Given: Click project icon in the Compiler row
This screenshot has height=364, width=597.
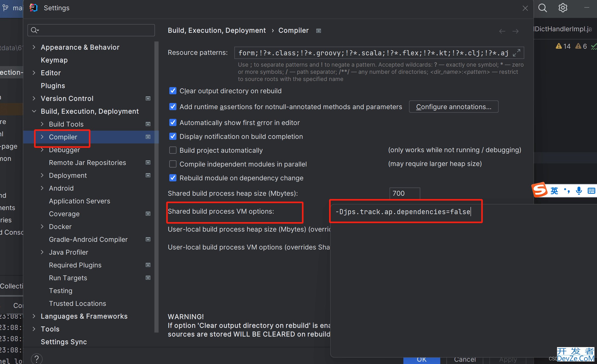Looking at the screenshot, I should pos(148,137).
